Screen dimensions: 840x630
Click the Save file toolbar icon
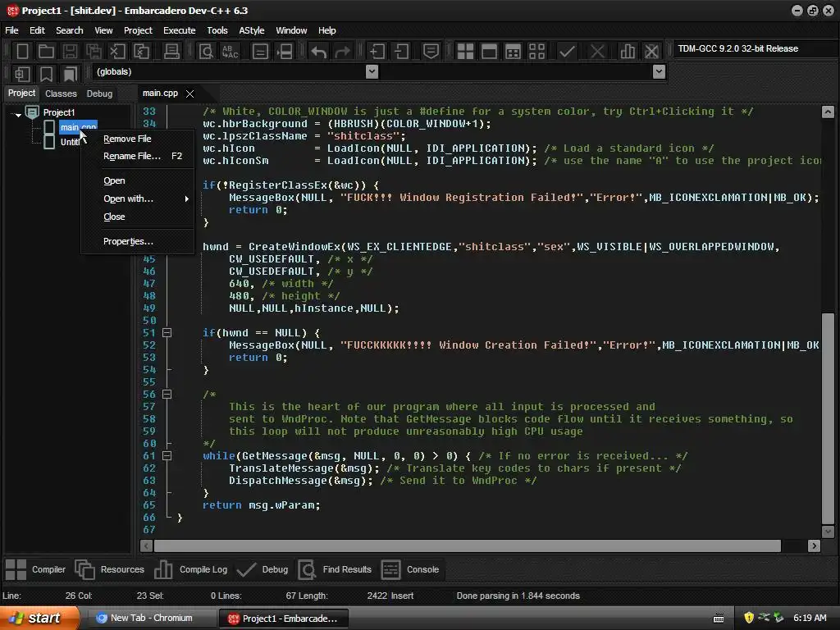pyautogui.click(x=70, y=52)
